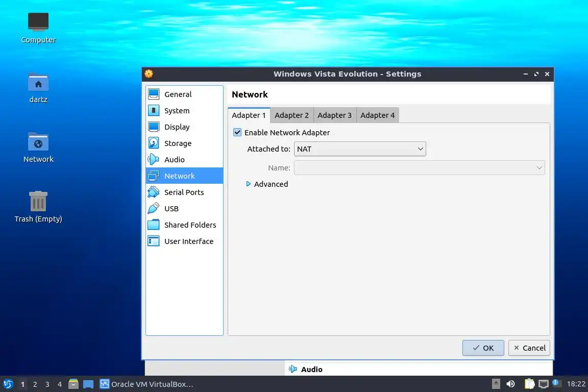Click the clipboard tray icon
The height and width of the screenshot is (392, 588).
coord(529,384)
